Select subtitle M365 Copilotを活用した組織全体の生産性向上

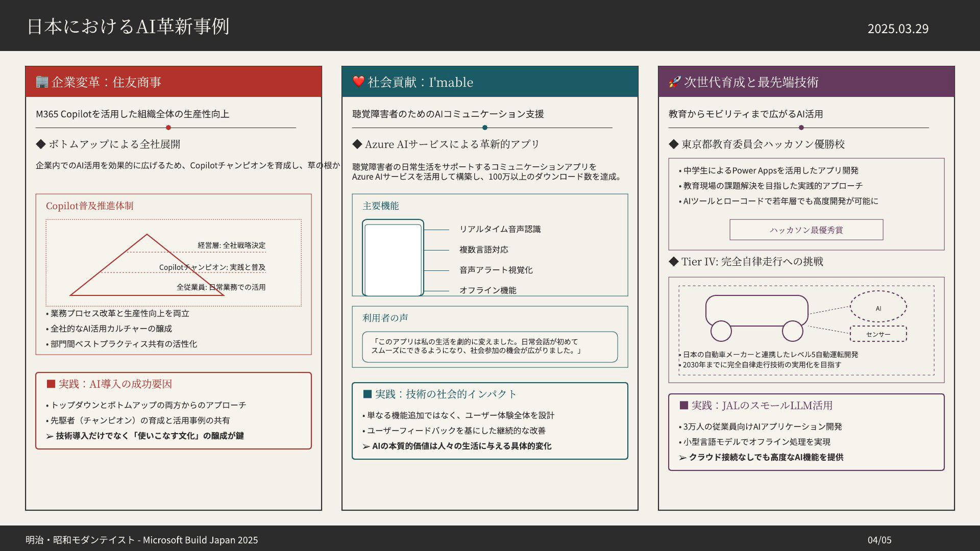[132, 114]
